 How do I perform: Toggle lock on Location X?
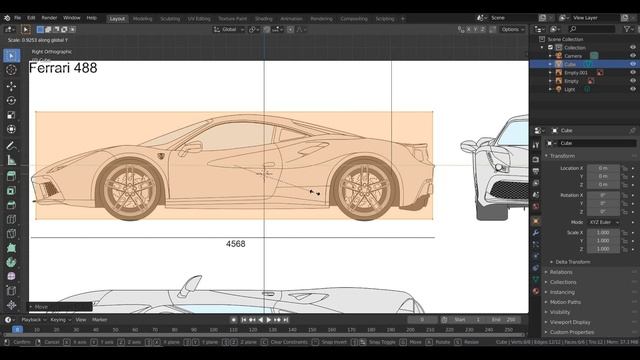(624, 168)
